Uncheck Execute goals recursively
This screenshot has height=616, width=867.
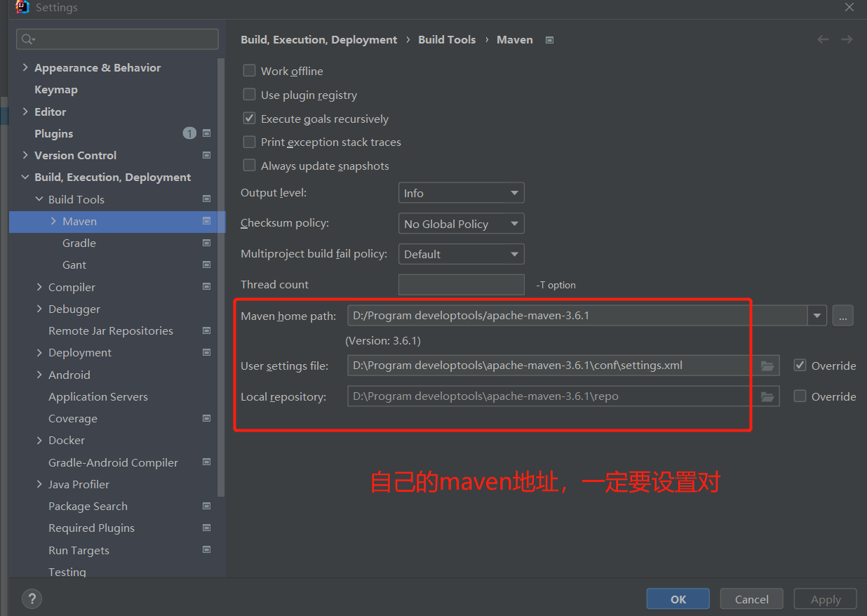pos(249,119)
